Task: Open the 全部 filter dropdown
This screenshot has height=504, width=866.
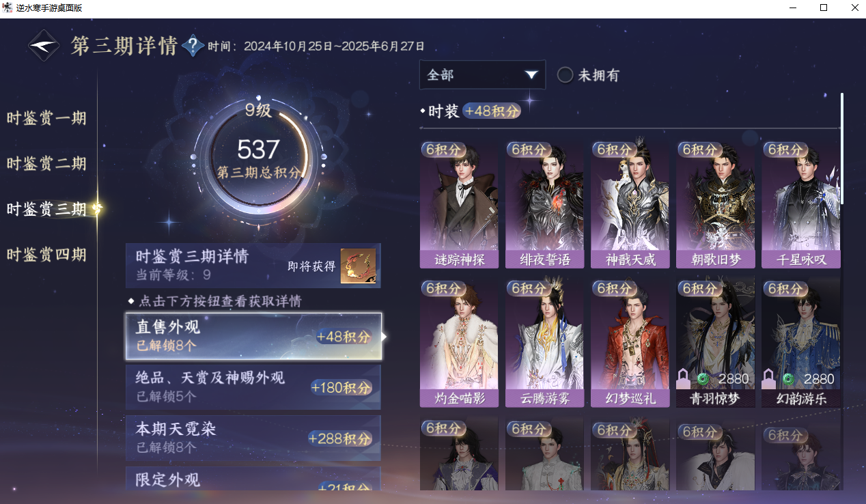Action: [482, 75]
